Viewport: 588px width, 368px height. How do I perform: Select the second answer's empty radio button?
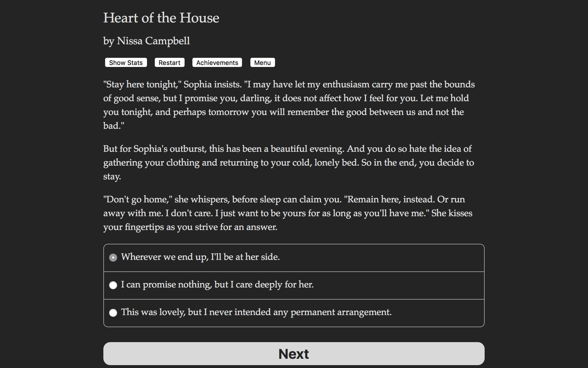pyautogui.click(x=113, y=285)
